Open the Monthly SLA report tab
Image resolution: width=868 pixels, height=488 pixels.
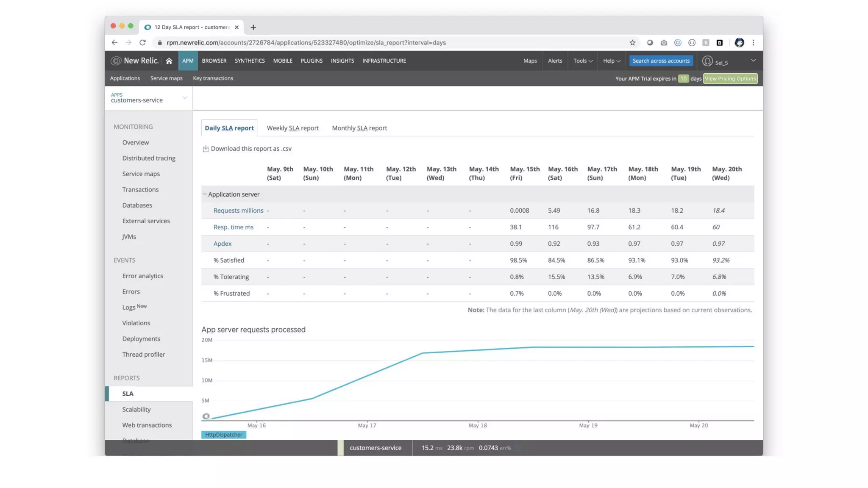point(359,128)
